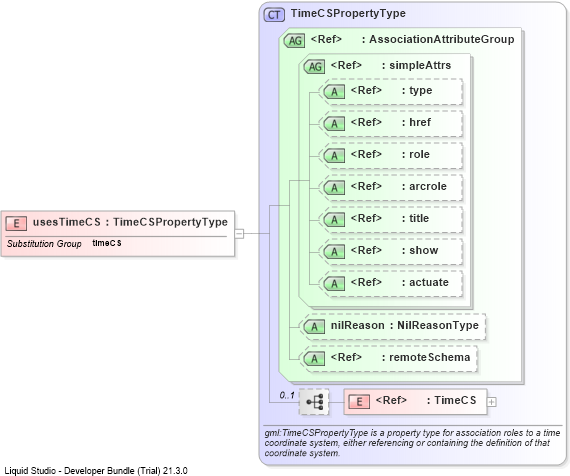The height and width of the screenshot is (476, 570).
Task: Click the ': role' attribute label
Action: point(416,154)
